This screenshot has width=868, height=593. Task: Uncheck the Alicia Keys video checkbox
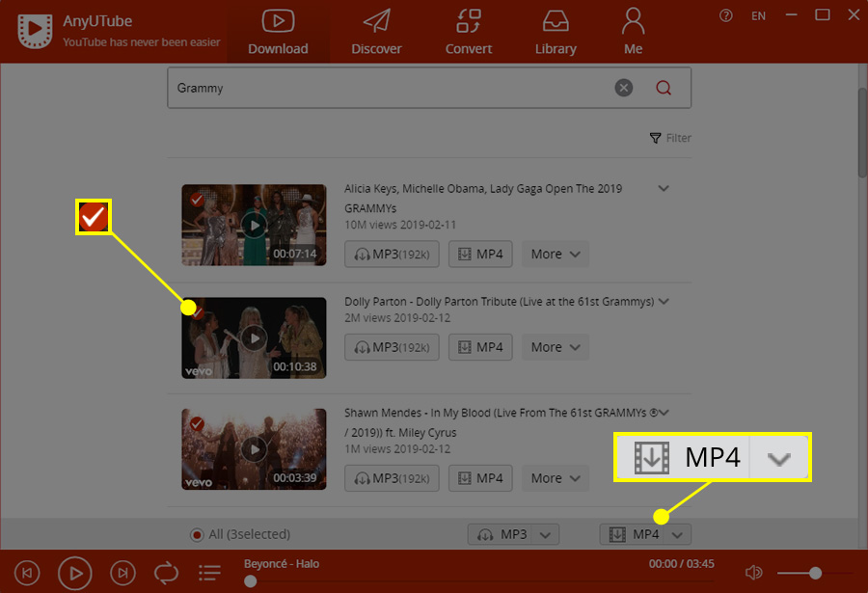[x=197, y=200]
